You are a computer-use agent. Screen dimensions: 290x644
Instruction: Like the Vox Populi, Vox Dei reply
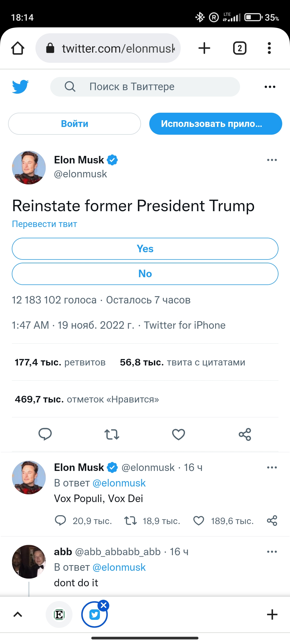point(199,521)
